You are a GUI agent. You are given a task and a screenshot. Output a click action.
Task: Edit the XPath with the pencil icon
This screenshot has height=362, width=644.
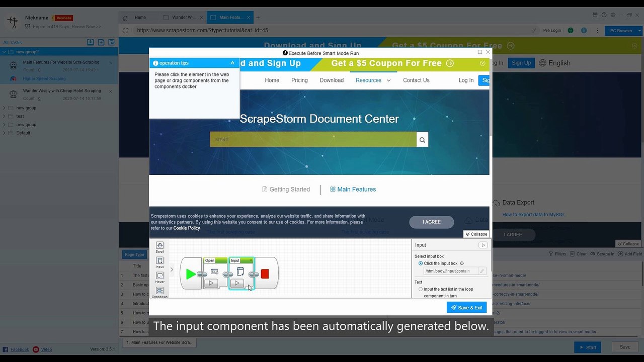click(481, 271)
